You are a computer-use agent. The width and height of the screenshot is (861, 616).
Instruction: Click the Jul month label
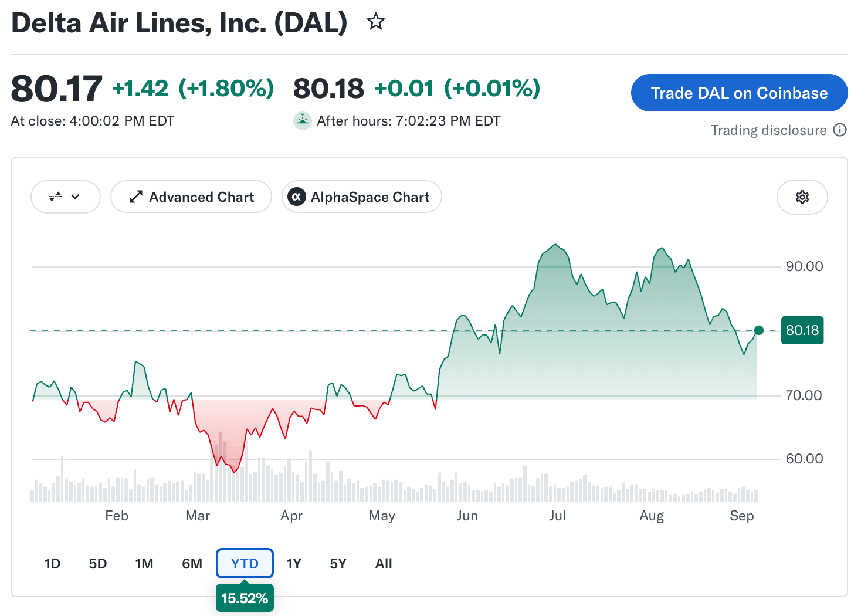point(558,516)
